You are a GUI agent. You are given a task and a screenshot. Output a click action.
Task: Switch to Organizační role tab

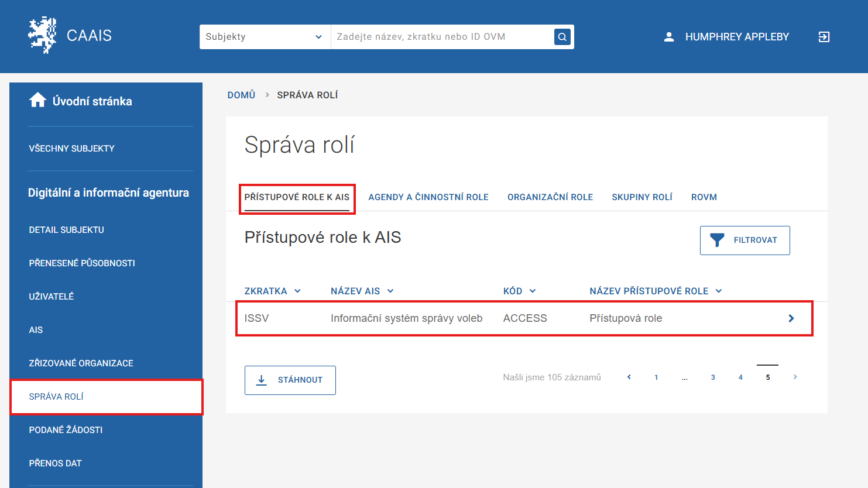pos(550,197)
